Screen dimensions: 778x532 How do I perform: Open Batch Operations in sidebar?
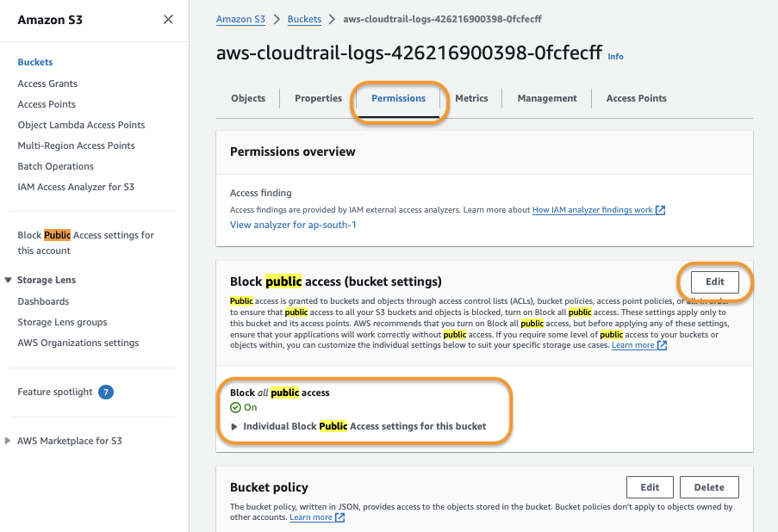point(55,167)
